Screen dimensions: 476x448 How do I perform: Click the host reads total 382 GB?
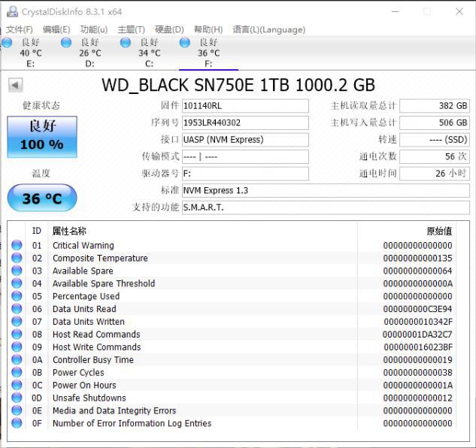[435, 106]
